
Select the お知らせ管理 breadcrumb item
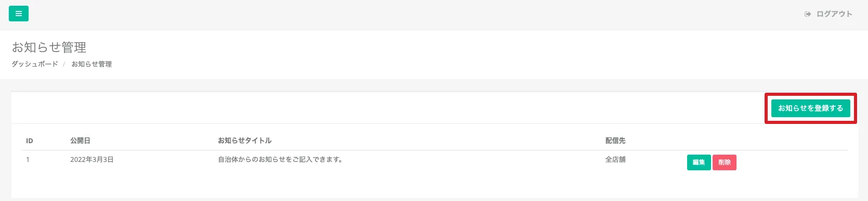91,64
